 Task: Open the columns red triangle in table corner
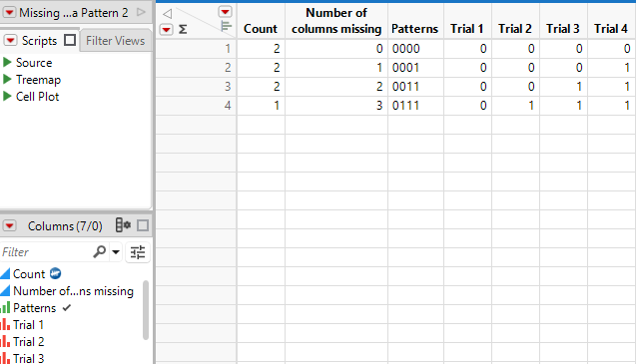point(225,12)
